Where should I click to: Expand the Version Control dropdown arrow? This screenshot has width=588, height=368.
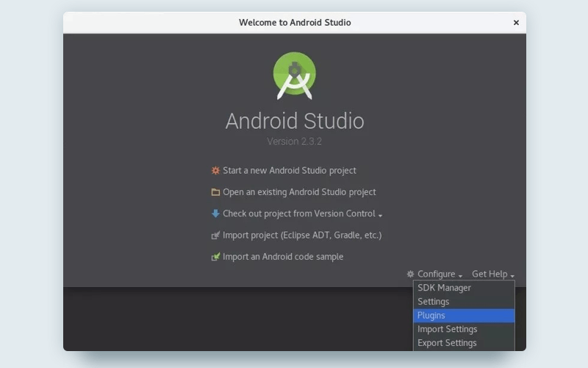click(380, 216)
